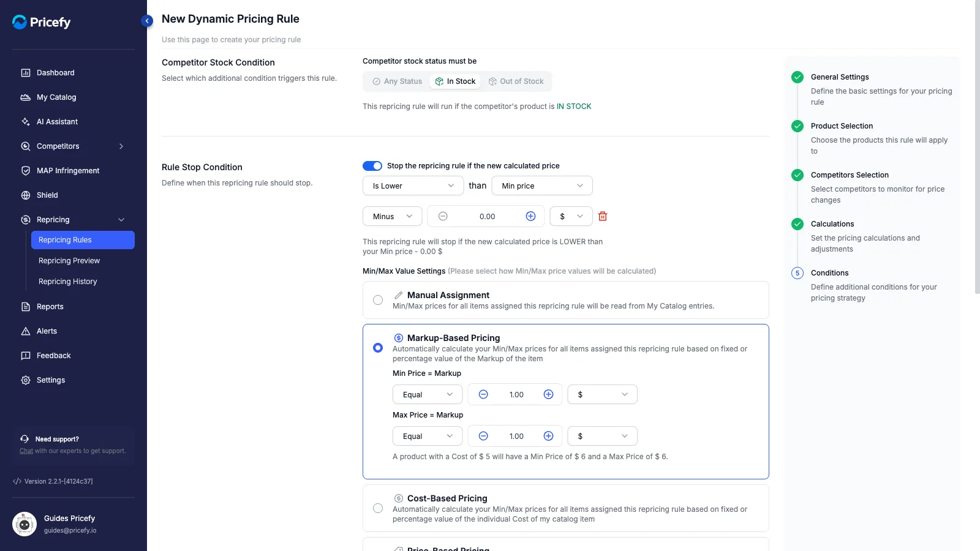Open the stop condition $ unit dropdown
Viewport: 980px width, 551px height.
point(571,216)
